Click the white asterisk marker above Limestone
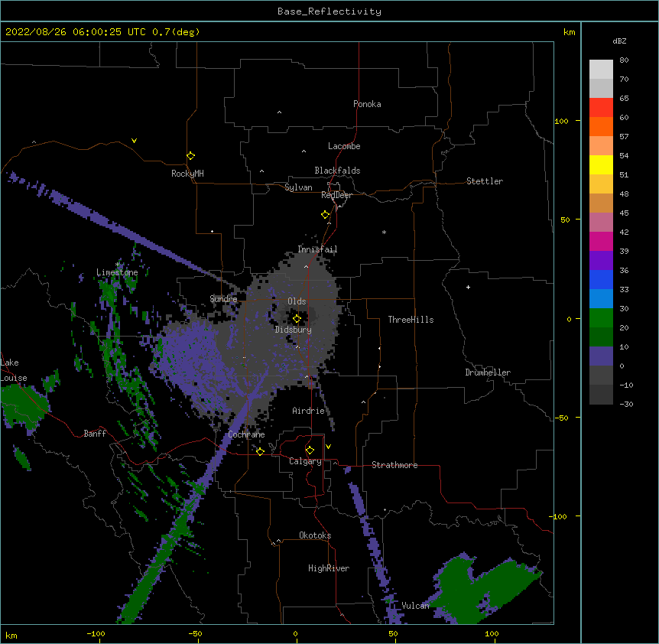659x644 pixels. click(x=118, y=265)
